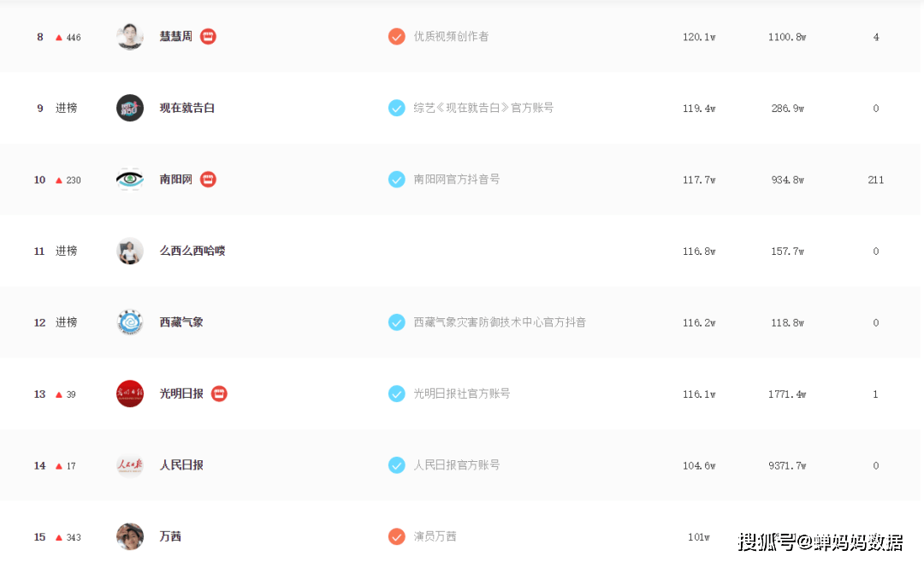Open the 么西么西哈喽 account name link
Screen dimensions: 924x562
coord(192,251)
